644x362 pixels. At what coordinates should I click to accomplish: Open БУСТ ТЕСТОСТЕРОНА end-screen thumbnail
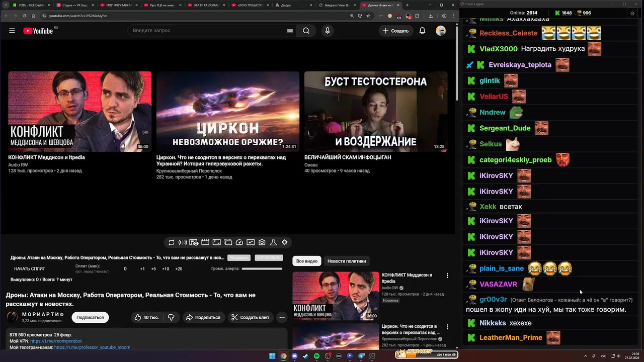tap(376, 112)
